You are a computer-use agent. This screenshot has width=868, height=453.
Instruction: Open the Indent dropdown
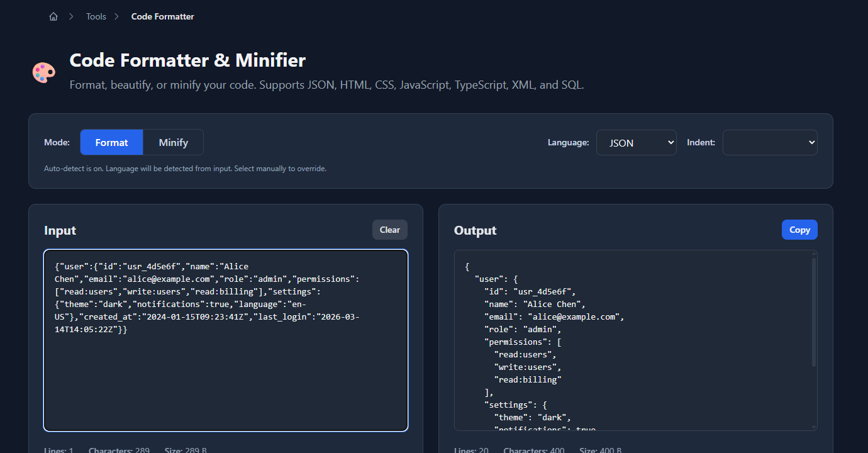point(770,143)
